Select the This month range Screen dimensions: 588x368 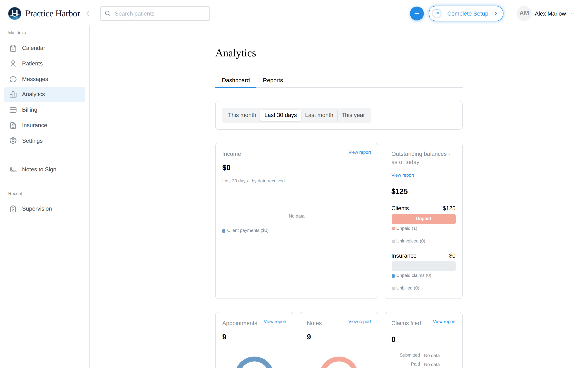point(242,115)
